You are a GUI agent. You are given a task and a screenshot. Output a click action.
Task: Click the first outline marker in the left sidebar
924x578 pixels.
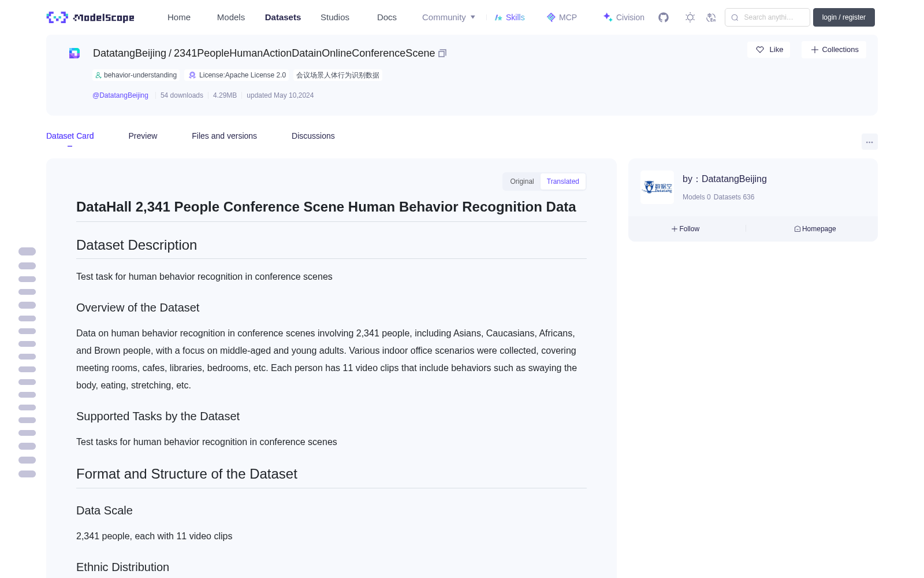pyautogui.click(x=27, y=251)
